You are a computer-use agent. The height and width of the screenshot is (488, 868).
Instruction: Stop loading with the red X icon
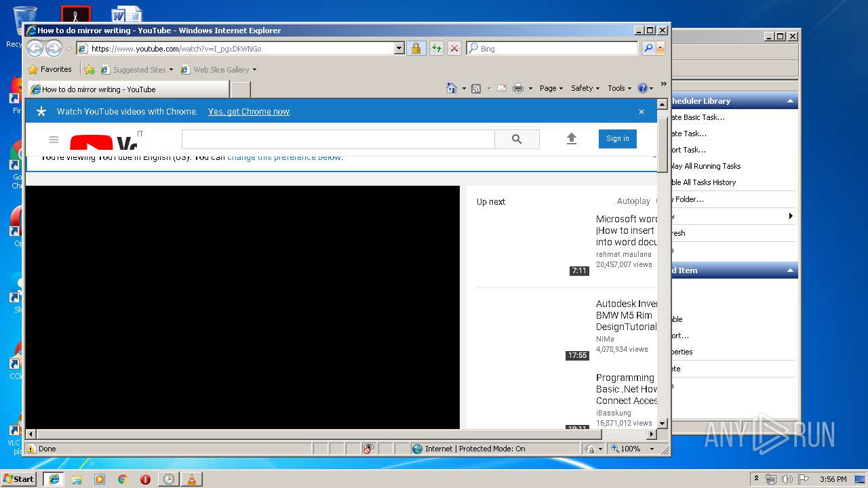(454, 48)
